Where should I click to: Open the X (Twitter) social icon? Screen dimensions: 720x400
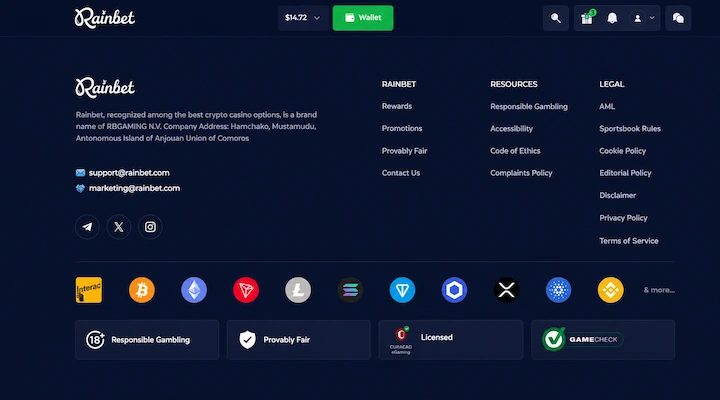coord(119,227)
